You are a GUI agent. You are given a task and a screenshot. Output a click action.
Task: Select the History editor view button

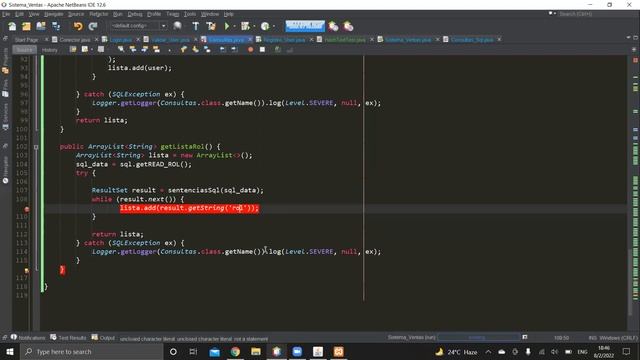[x=50, y=50]
